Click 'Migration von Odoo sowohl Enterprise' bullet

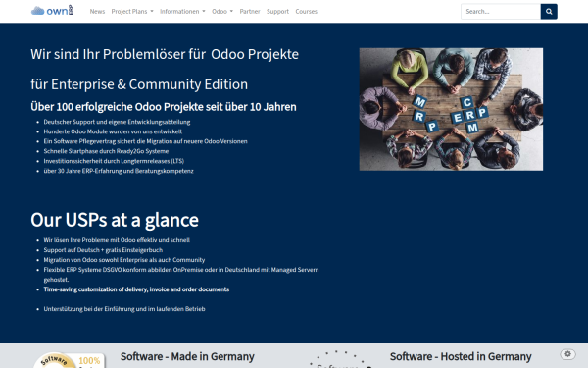(124, 259)
